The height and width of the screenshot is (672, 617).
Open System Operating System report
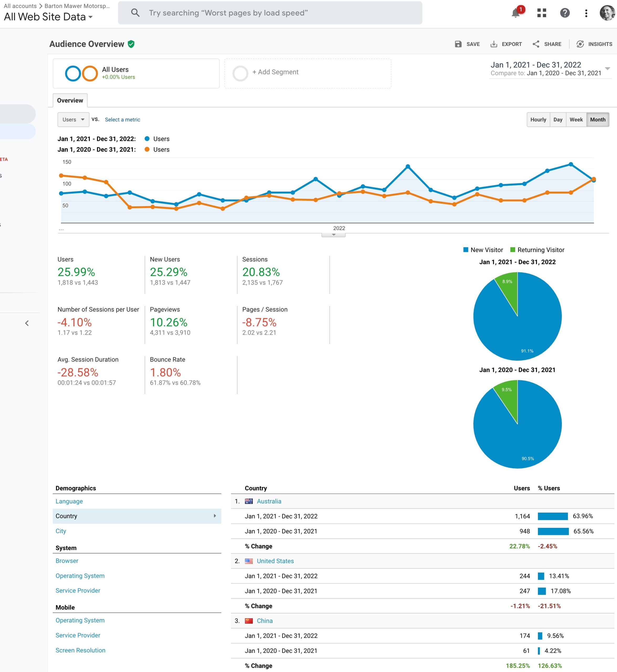(x=80, y=575)
